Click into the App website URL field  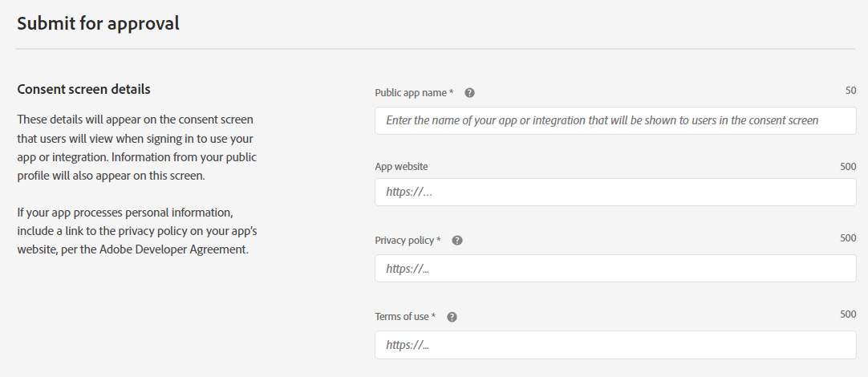pos(614,193)
